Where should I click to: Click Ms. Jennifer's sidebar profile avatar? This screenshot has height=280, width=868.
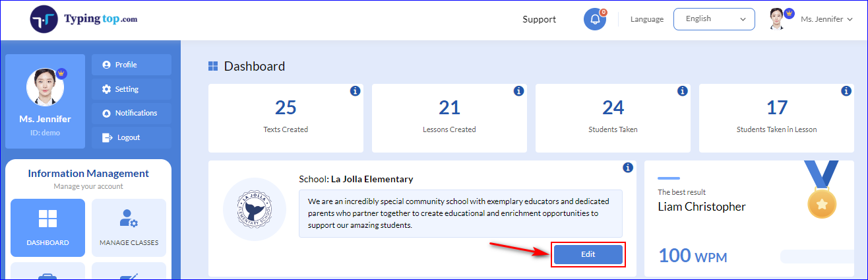point(45,87)
